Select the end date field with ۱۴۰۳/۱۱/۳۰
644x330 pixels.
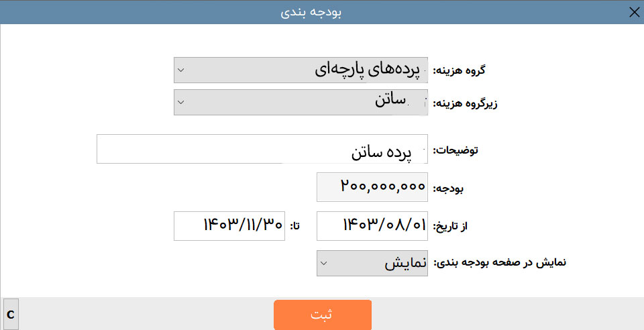pyautogui.click(x=229, y=226)
